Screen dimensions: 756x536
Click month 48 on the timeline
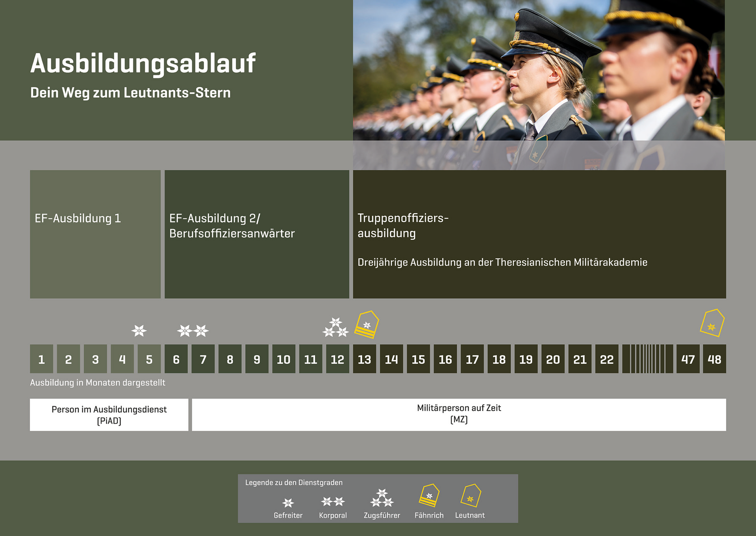714,359
